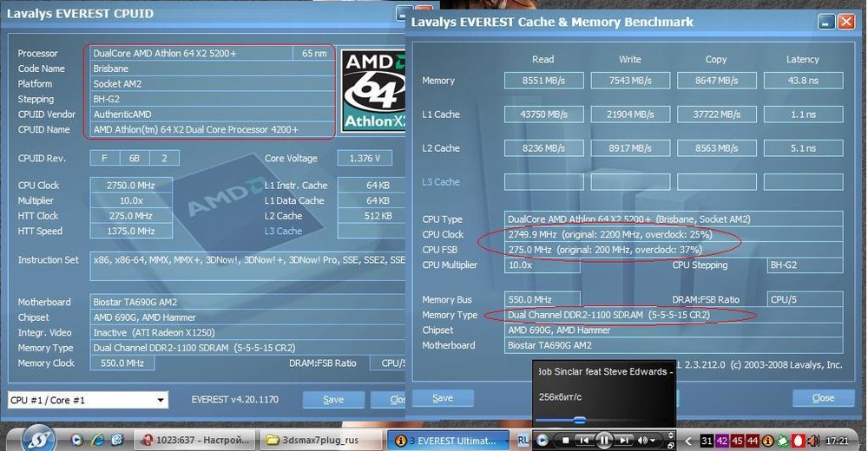Open the system volume speaker tray icon
The image size is (868, 451).
pyautogui.click(x=813, y=441)
